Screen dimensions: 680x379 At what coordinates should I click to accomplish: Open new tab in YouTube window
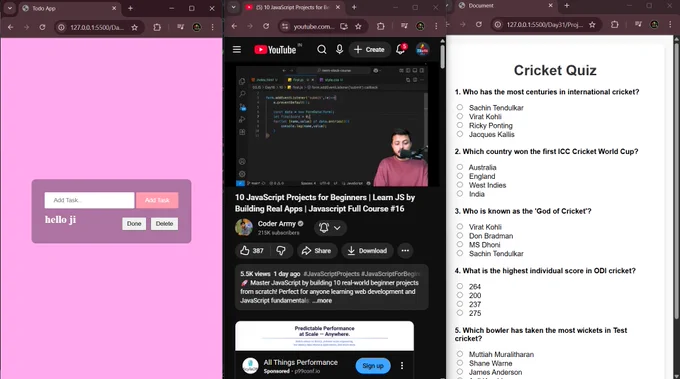pos(354,7)
